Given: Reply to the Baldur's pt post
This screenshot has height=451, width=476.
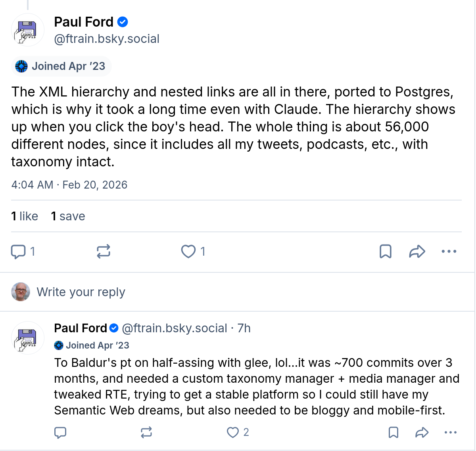Looking at the screenshot, I should pyautogui.click(x=60, y=432).
